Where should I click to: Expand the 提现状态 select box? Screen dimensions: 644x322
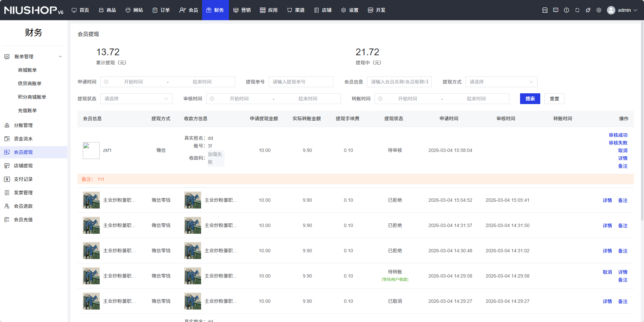[x=136, y=99]
